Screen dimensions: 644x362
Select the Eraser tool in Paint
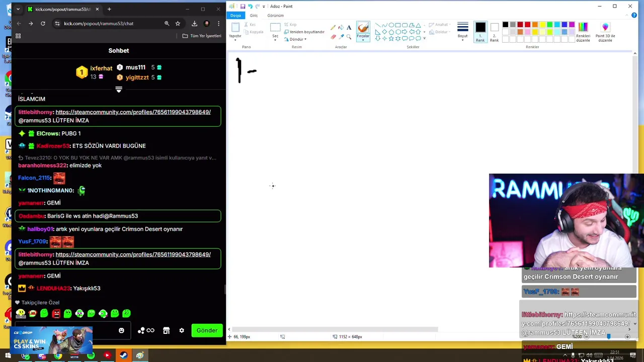coord(333,37)
